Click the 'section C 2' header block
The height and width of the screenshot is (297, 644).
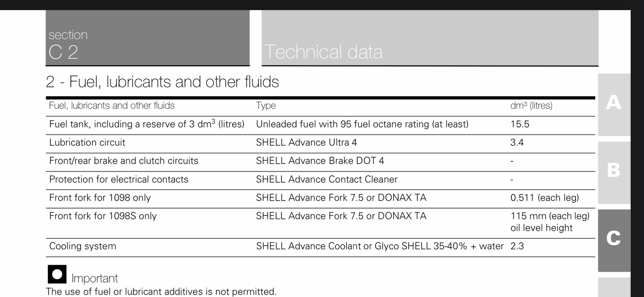click(148, 38)
